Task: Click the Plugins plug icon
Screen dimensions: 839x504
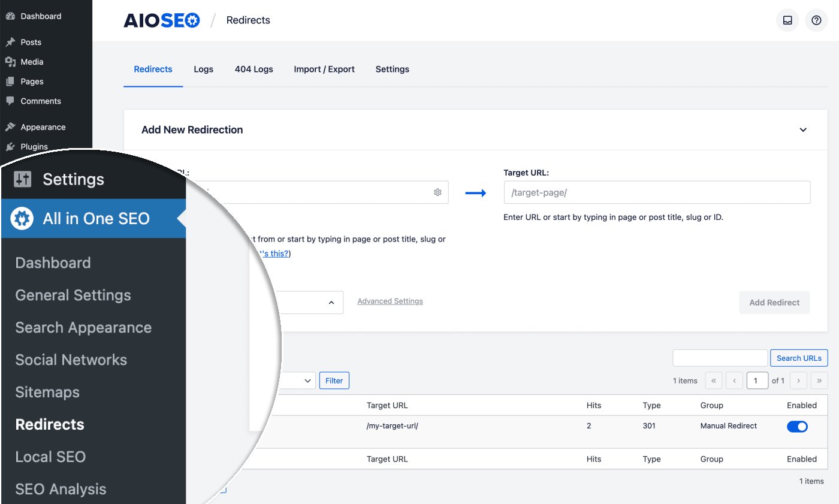Action: point(10,147)
